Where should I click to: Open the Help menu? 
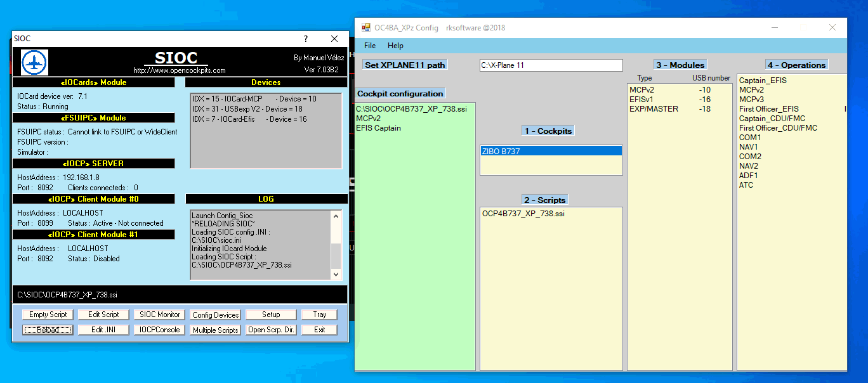[396, 46]
